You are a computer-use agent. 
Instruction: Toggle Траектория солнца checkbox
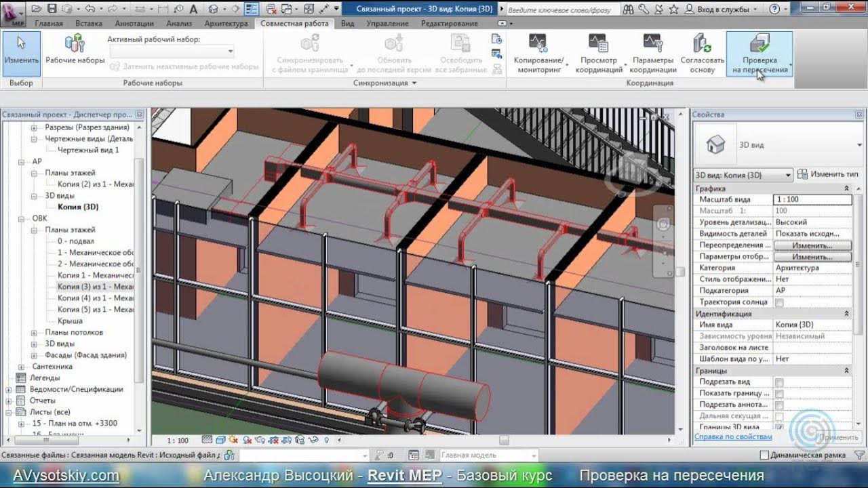[x=779, y=302]
